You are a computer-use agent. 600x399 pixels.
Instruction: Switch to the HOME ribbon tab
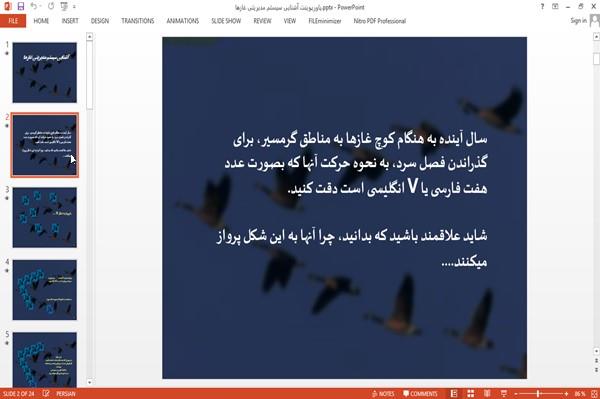click(41, 21)
